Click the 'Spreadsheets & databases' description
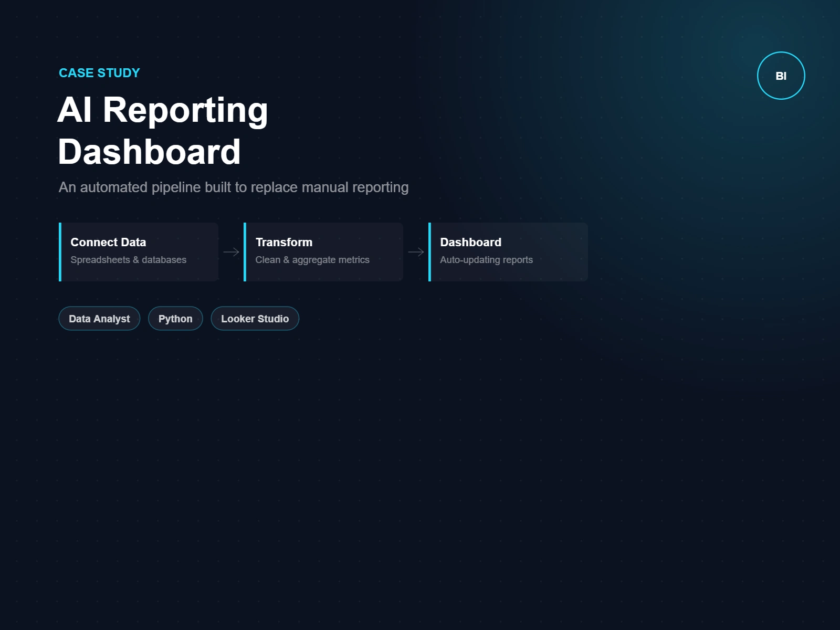Screen dimensions: 840x630 [129, 260]
